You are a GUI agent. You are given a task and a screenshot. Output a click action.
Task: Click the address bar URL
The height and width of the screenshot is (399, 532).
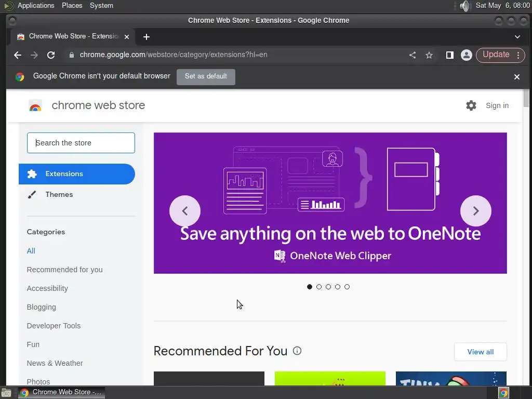point(174,55)
